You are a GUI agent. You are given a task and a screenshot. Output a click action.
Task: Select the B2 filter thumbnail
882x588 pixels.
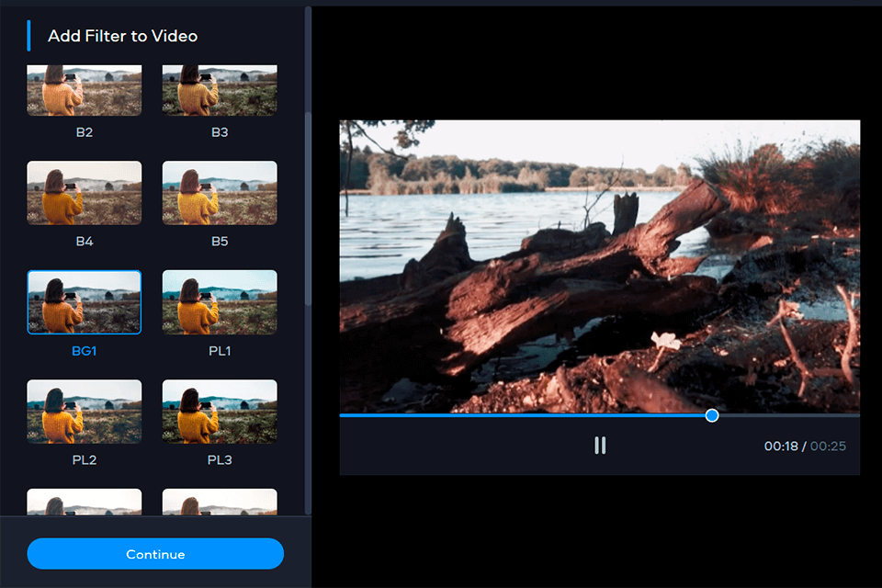coord(85,91)
